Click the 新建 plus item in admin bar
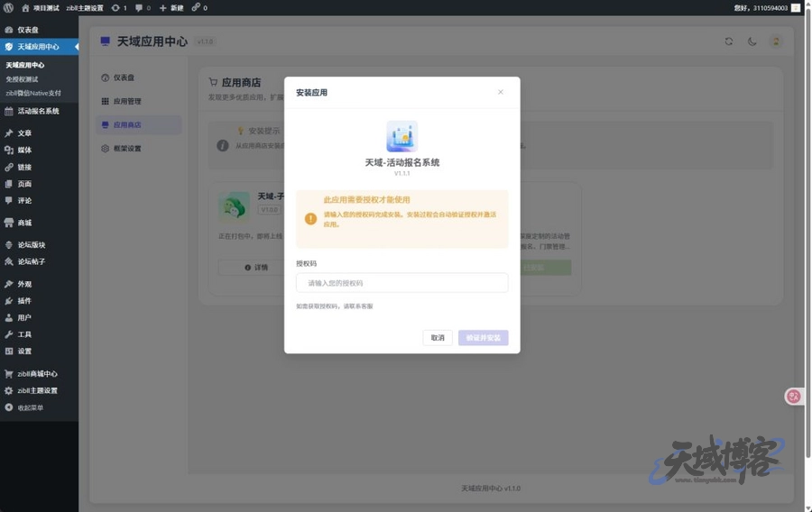This screenshot has height=512, width=812. coord(171,8)
